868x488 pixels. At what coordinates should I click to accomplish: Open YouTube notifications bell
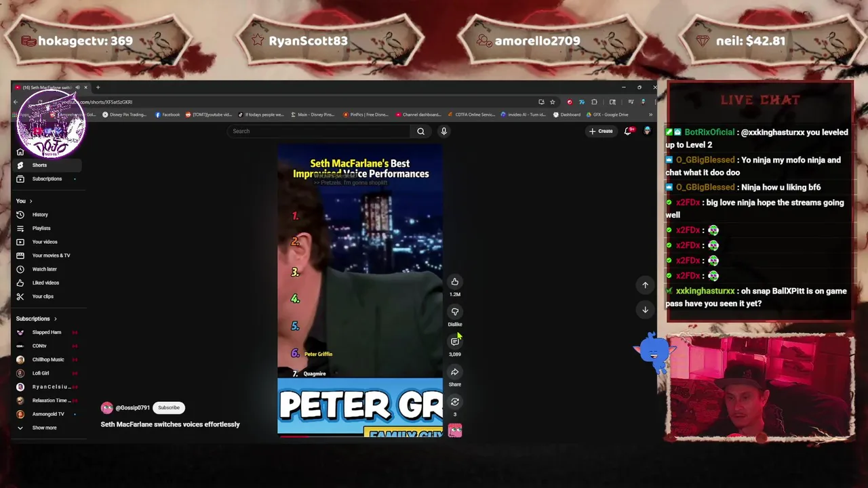click(x=628, y=131)
